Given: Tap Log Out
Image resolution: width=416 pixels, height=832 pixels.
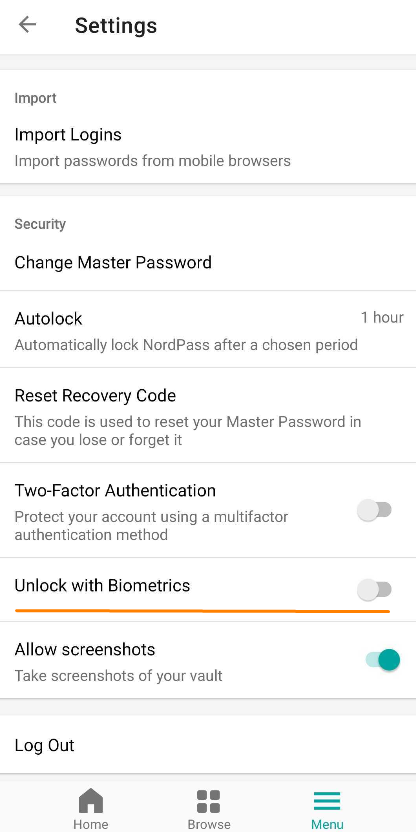Looking at the screenshot, I should point(208,745).
